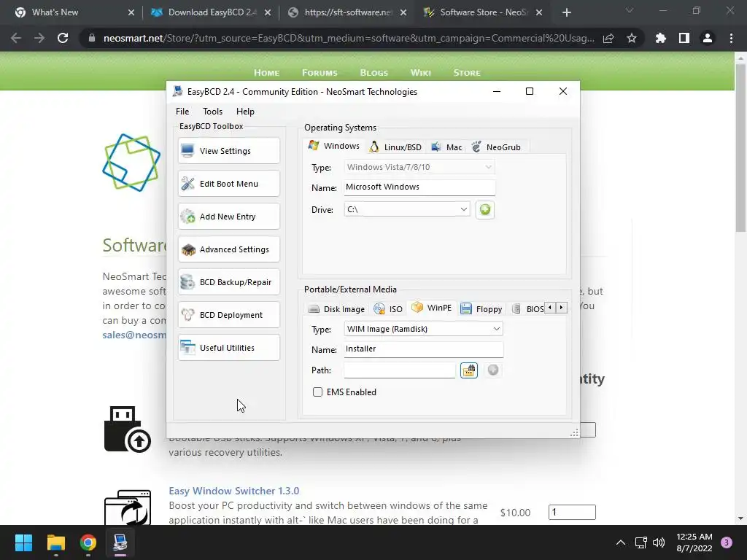Open File Explorer from taskbar
The width and height of the screenshot is (747, 560).
pyautogui.click(x=55, y=542)
